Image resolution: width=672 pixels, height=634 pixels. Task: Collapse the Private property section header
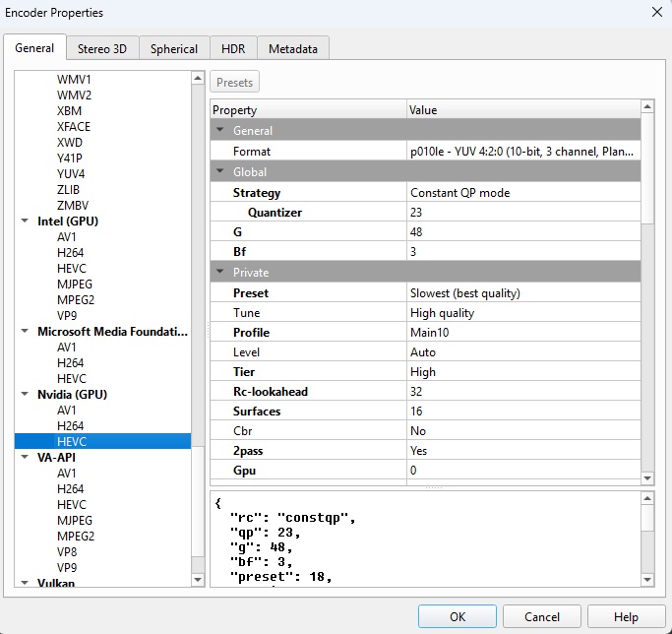pos(220,273)
